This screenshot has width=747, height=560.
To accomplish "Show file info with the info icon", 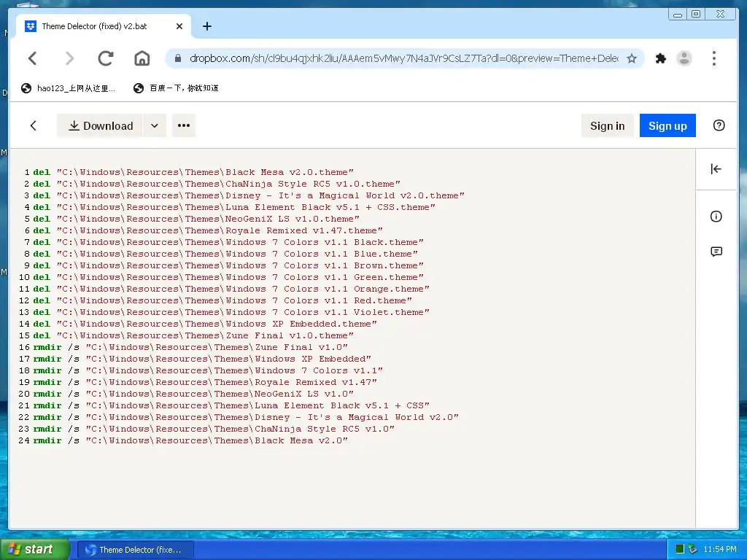I will click(716, 217).
